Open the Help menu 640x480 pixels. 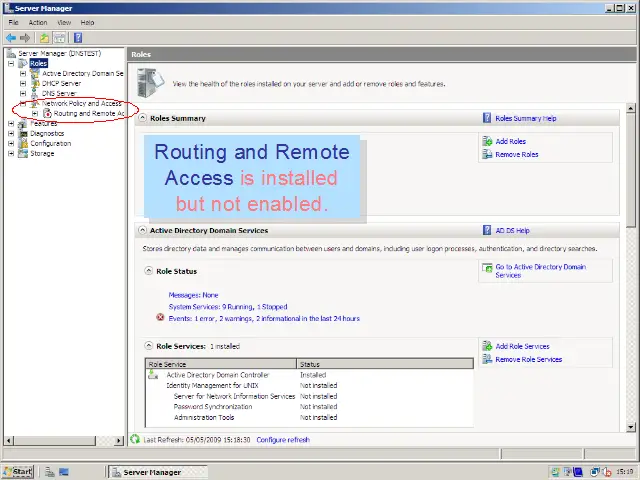tap(87, 22)
